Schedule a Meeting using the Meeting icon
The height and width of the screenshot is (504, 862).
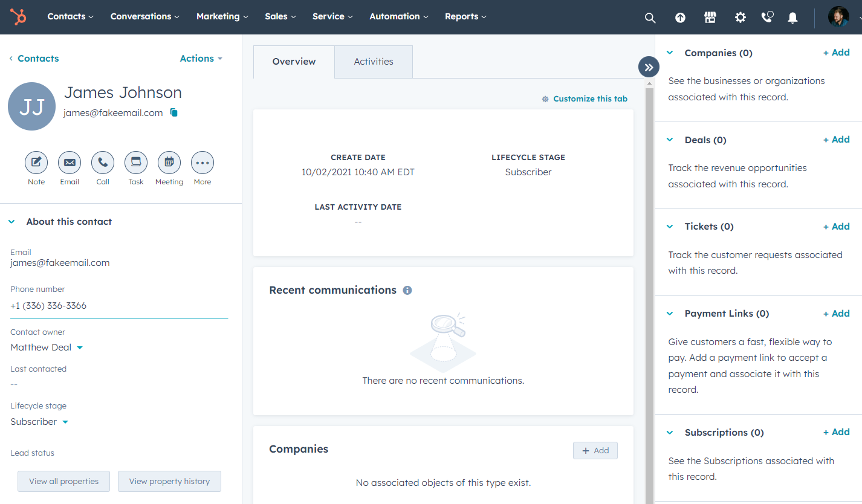coord(169,163)
